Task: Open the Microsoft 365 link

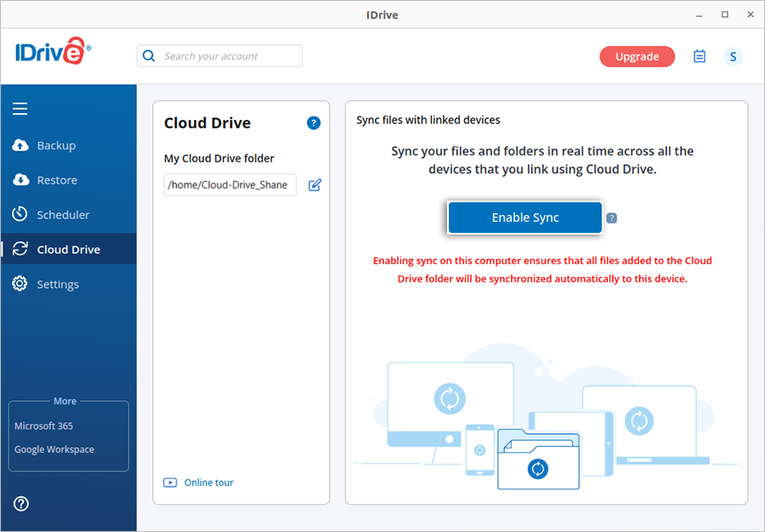Action: [43, 426]
